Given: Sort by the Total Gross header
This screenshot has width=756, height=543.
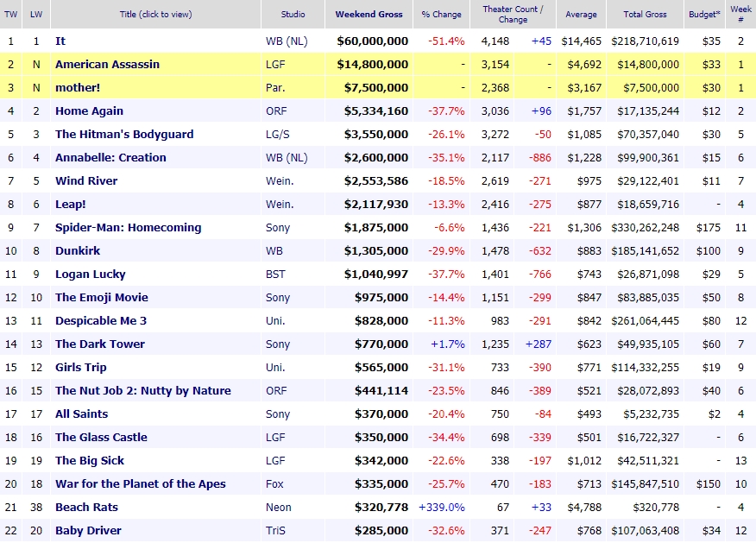Looking at the screenshot, I should coord(646,15).
